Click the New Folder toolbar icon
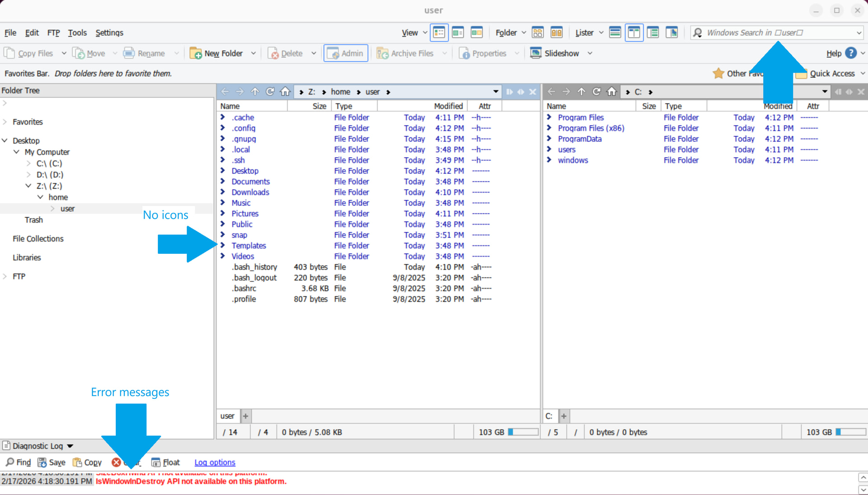This screenshot has height=495, width=868. point(196,53)
